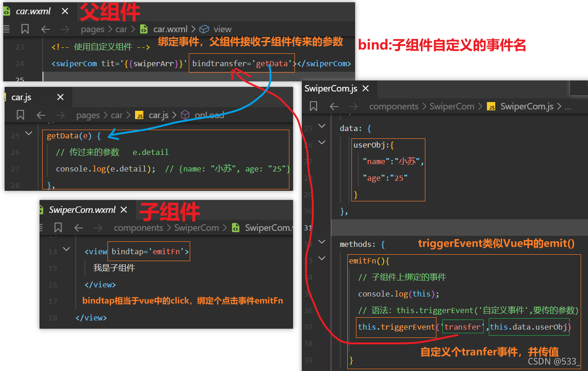The width and height of the screenshot is (588, 371).
Task: Click the bookmark icon in car.wxml pane
Action: [x=25, y=29]
